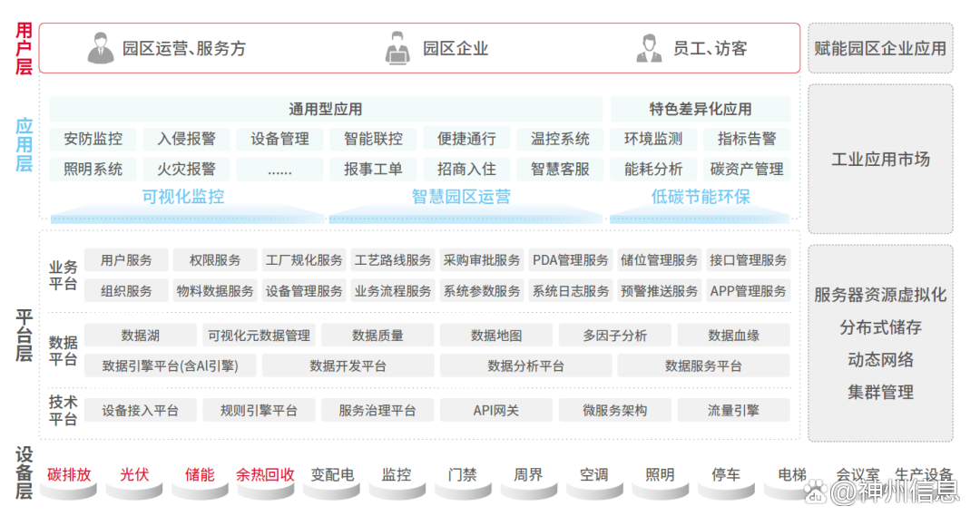The width and height of the screenshot is (980, 526).
Task: Click the 通用型应用 header
Action: point(326,110)
